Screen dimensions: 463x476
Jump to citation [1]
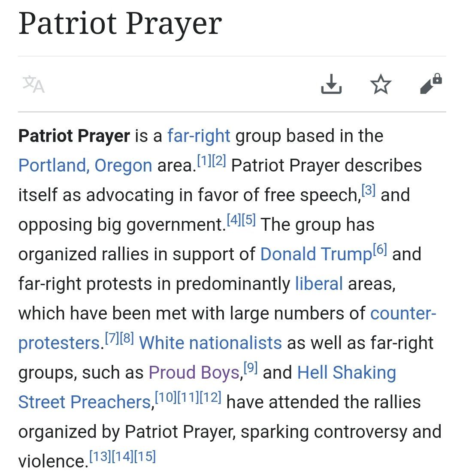coord(204,160)
